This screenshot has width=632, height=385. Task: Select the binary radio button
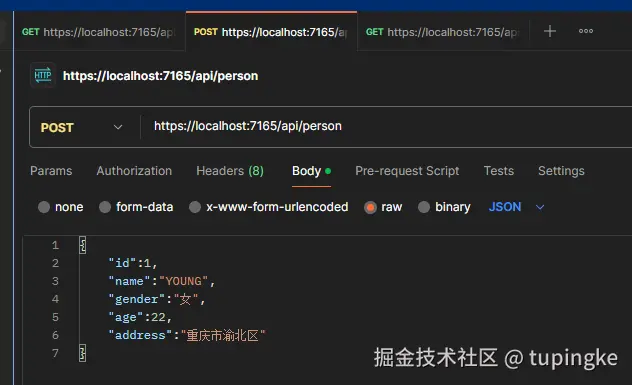click(424, 207)
